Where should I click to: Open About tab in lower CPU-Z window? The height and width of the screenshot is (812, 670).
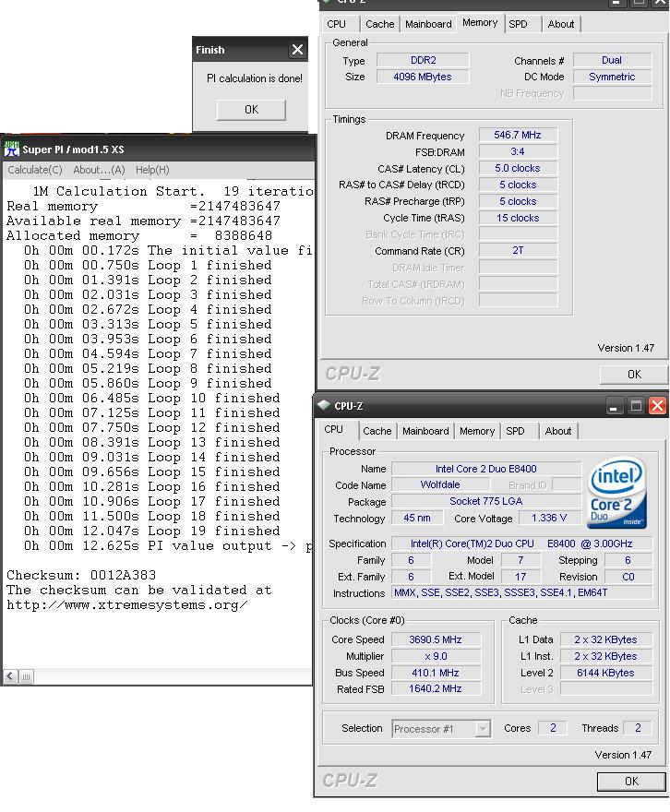point(558,431)
